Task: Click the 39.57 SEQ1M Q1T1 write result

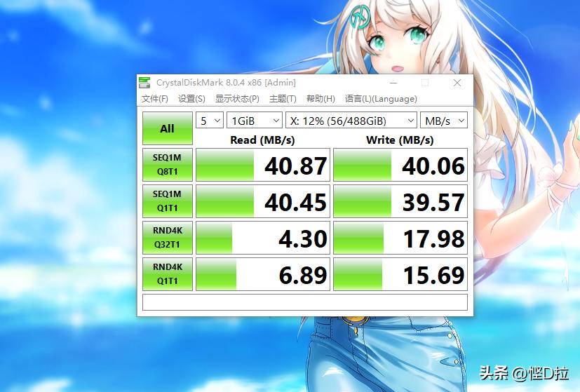Action: pos(400,201)
